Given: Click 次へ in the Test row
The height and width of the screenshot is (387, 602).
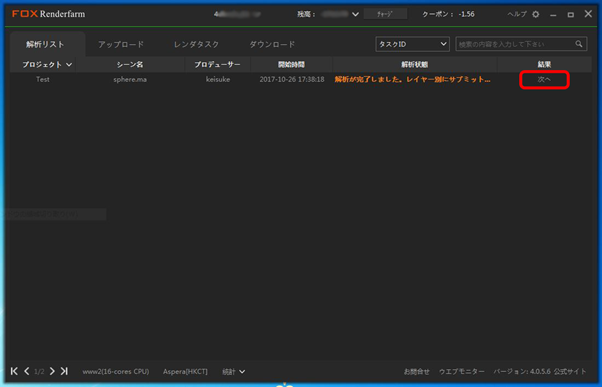Looking at the screenshot, I should 544,79.
